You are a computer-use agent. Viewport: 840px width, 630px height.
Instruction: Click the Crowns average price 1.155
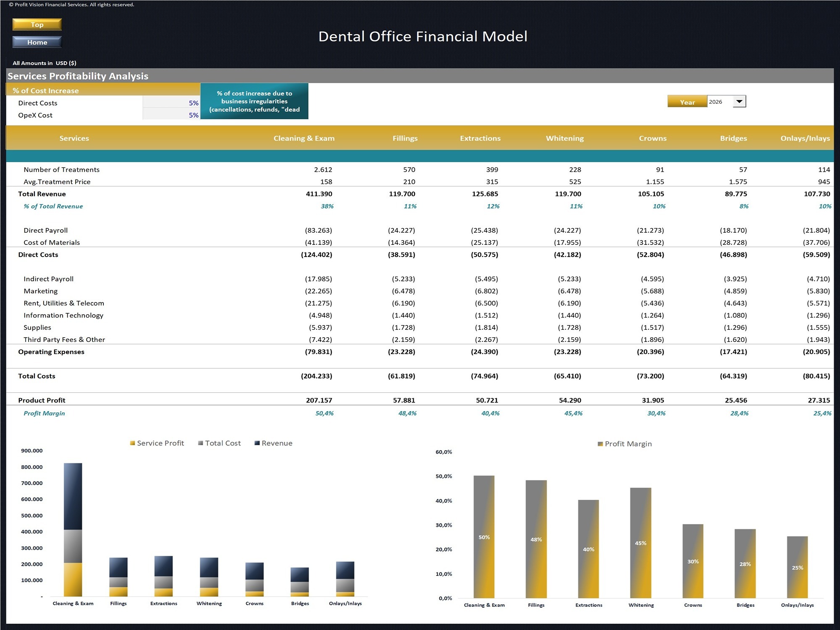[x=655, y=182]
